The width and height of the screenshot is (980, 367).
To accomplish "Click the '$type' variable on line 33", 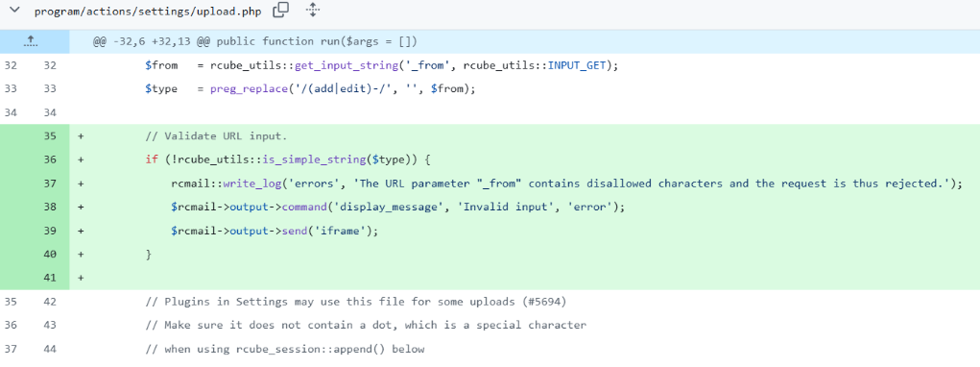I will coord(161,89).
